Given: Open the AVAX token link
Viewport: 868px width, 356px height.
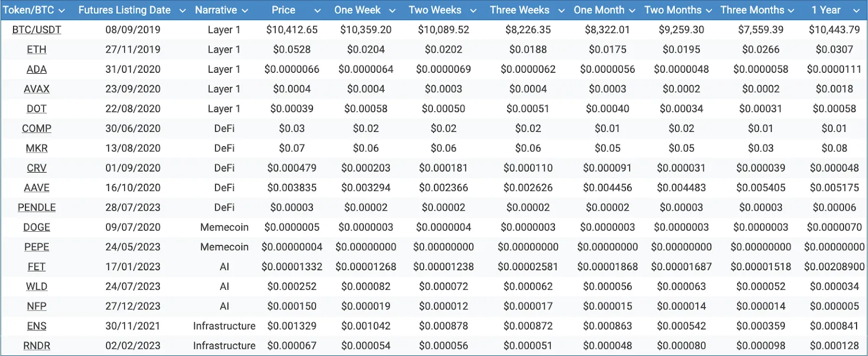Looking at the screenshot, I should (x=36, y=89).
